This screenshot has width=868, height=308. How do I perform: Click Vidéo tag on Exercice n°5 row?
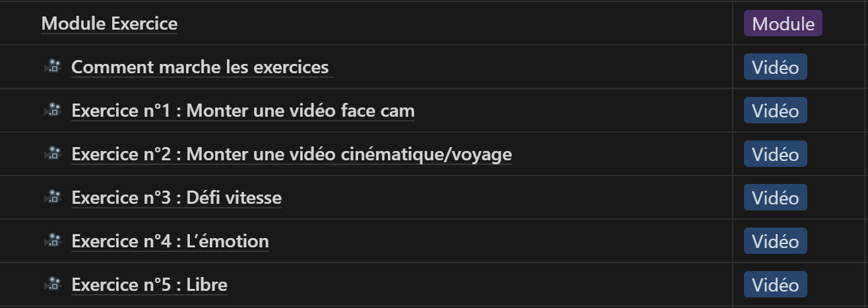point(775,285)
